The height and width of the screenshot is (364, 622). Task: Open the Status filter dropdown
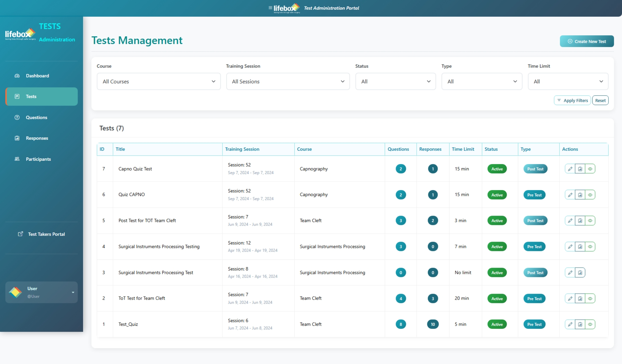pos(395,81)
